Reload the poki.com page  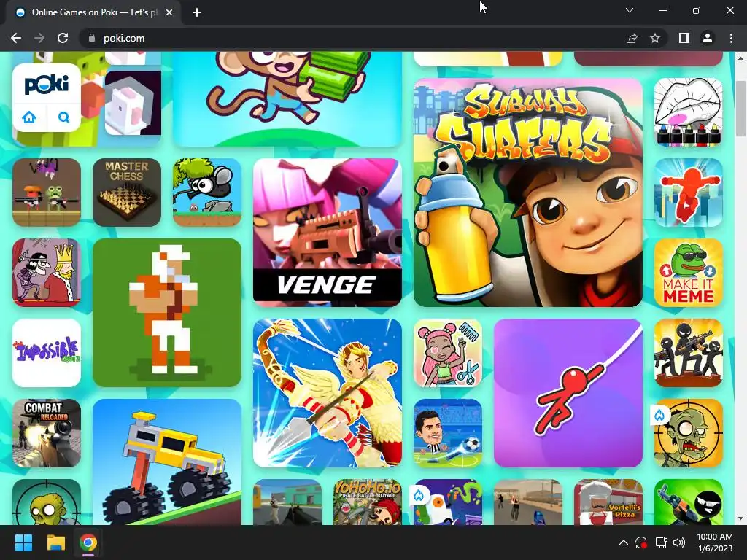point(63,38)
